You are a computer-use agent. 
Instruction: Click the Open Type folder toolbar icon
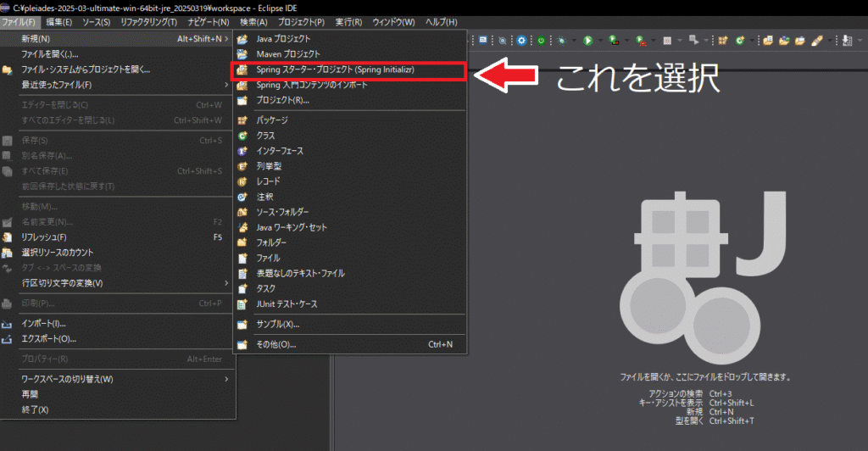coord(784,41)
